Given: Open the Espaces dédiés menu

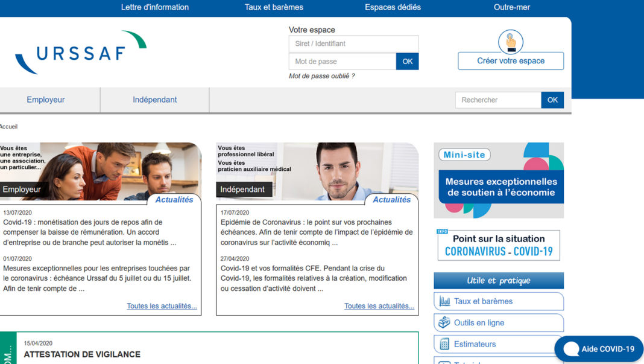Looking at the screenshot, I should pyautogui.click(x=393, y=7).
